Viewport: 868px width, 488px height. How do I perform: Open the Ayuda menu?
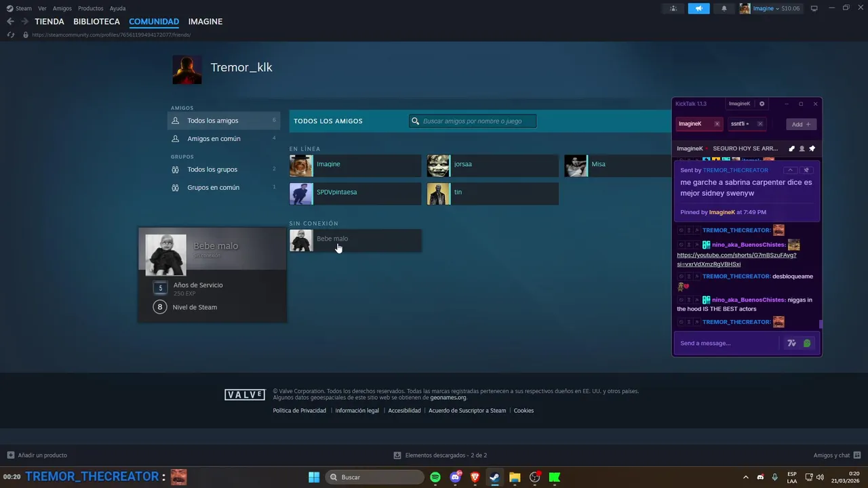(117, 8)
